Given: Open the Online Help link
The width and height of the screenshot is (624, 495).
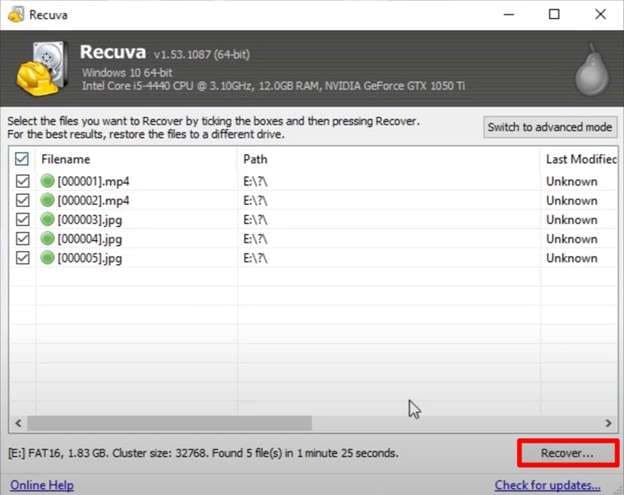Looking at the screenshot, I should [42, 485].
